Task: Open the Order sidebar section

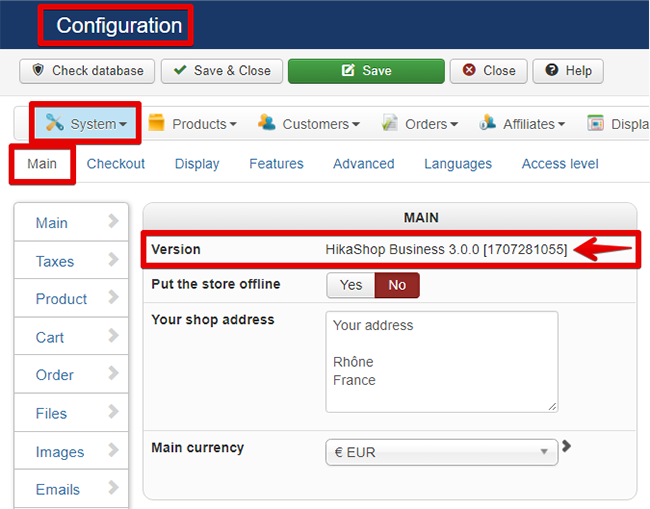Action: [x=71, y=374]
